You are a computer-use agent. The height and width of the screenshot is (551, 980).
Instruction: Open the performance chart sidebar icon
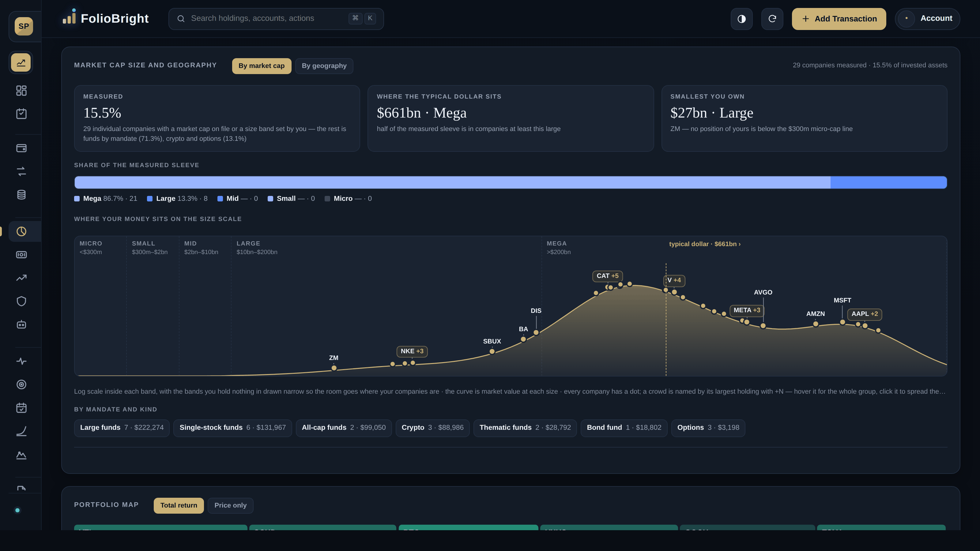tap(21, 62)
